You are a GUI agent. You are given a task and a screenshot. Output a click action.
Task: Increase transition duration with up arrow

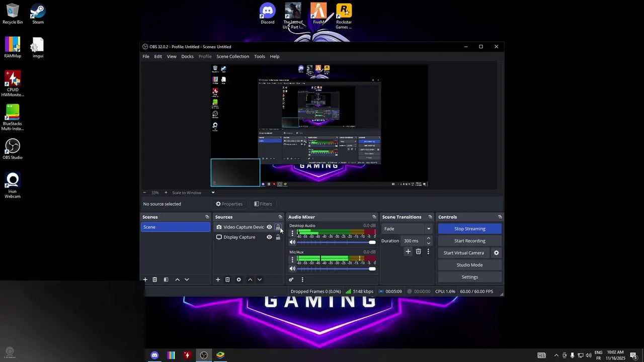(x=429, y=238)
